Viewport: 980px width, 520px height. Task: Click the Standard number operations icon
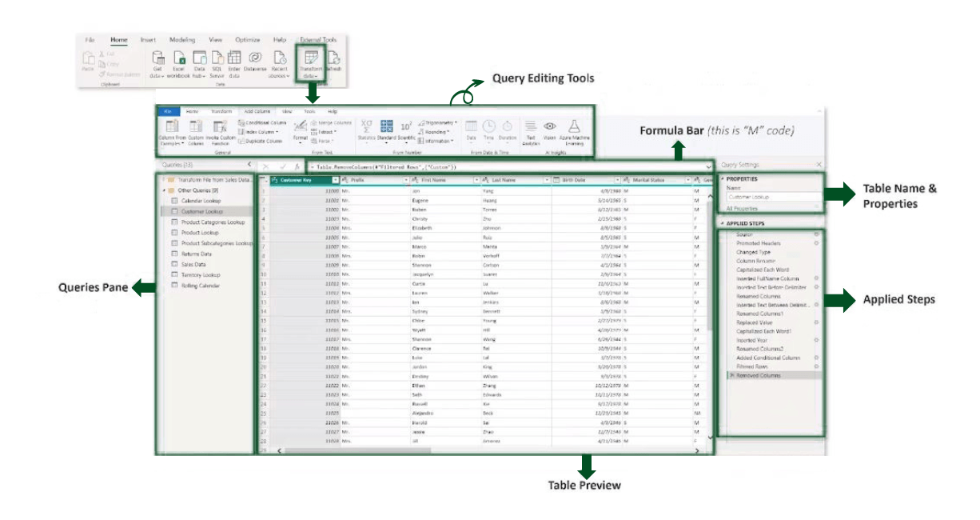pyautogui.click(x=386, y=126)
